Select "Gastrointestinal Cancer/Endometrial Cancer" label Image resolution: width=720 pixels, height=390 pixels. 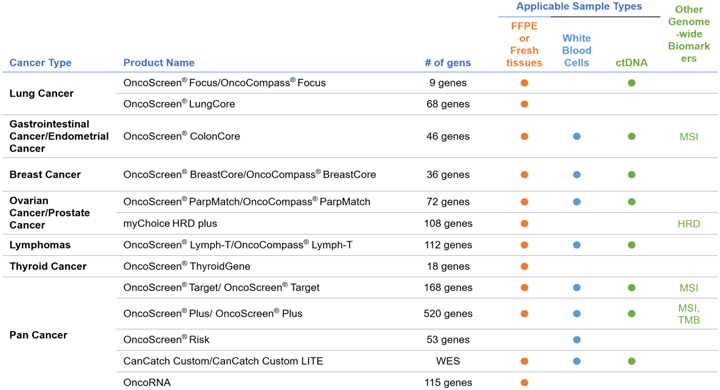(59, 136)
